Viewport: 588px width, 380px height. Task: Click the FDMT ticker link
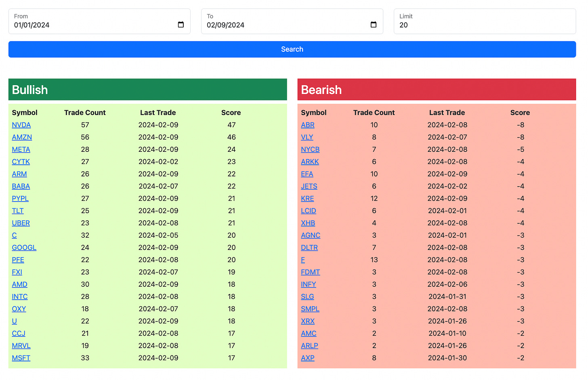click(x=311, y=272)
